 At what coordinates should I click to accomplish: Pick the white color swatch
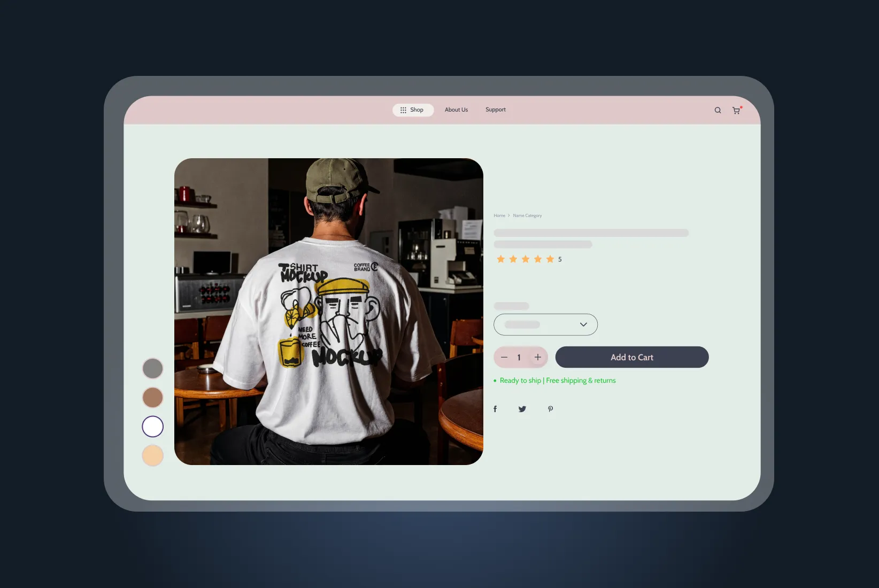tap(153, 427)
